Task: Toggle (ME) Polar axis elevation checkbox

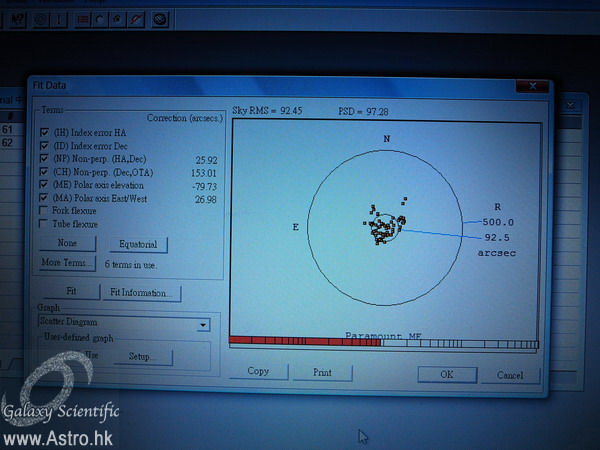Action: pos(43,184)
